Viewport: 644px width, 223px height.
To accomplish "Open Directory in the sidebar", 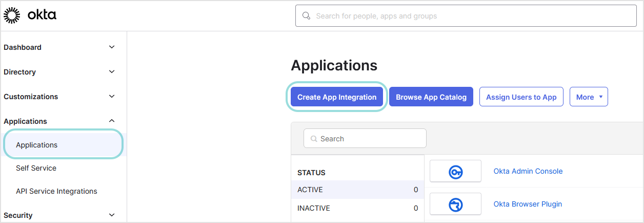I will 19,72.
